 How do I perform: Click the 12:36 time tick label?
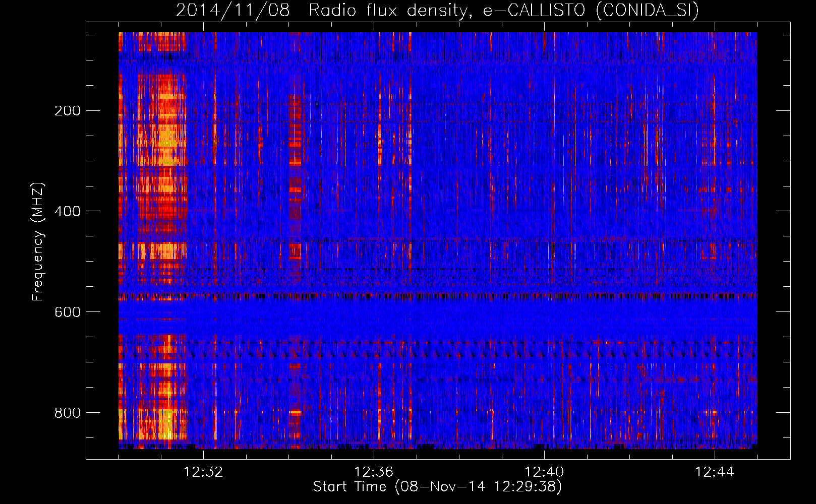click(x=374, y=472)
